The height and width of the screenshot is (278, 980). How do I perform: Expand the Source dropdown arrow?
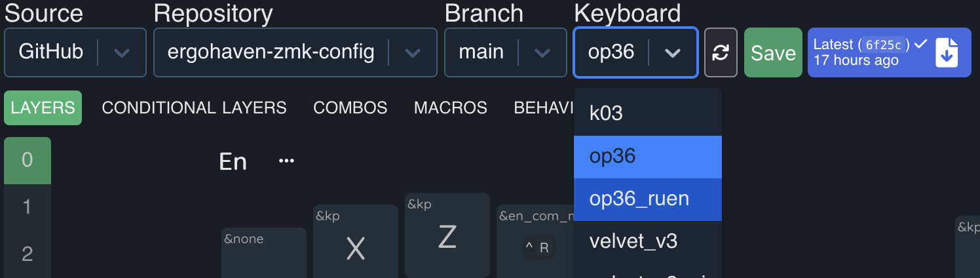[x=122, y=53]
